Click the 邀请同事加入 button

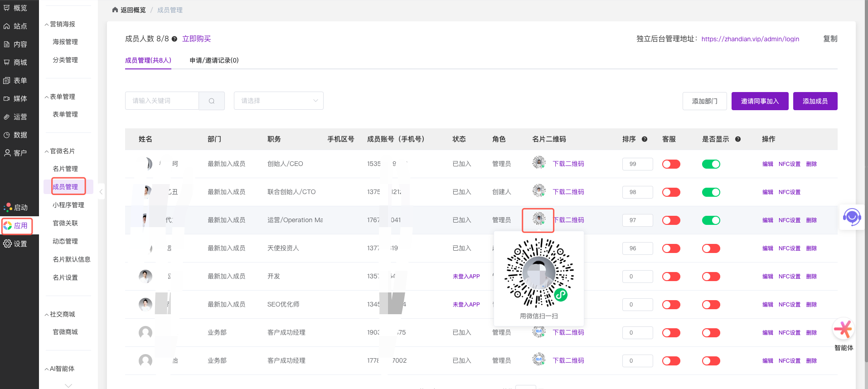tap(760, 101)
